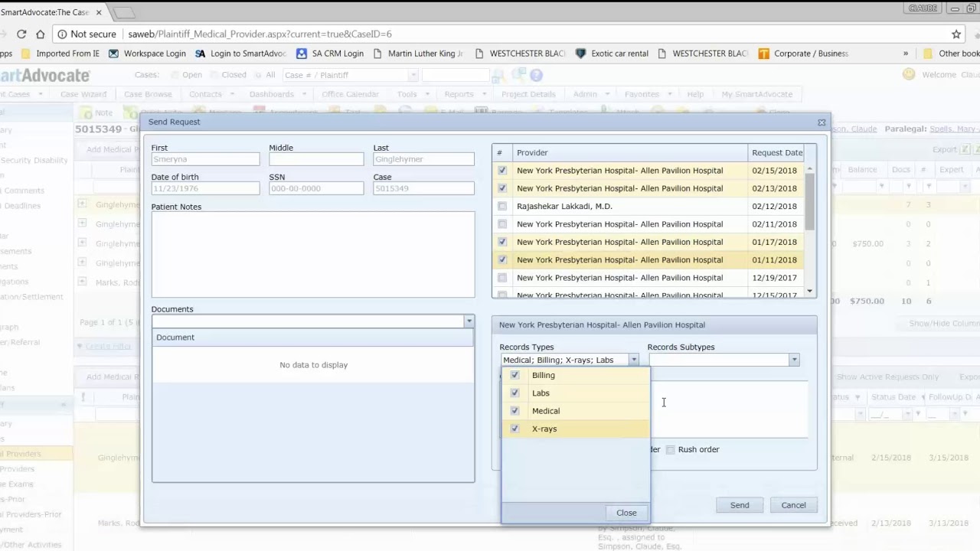Open the SA CRM Login bookmark

click(x=330, y=54)
